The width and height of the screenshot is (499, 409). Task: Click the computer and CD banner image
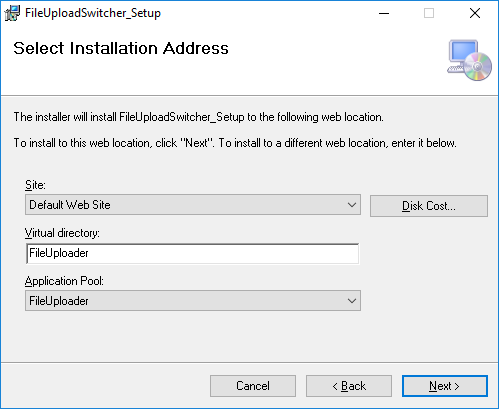click(469, 60)
